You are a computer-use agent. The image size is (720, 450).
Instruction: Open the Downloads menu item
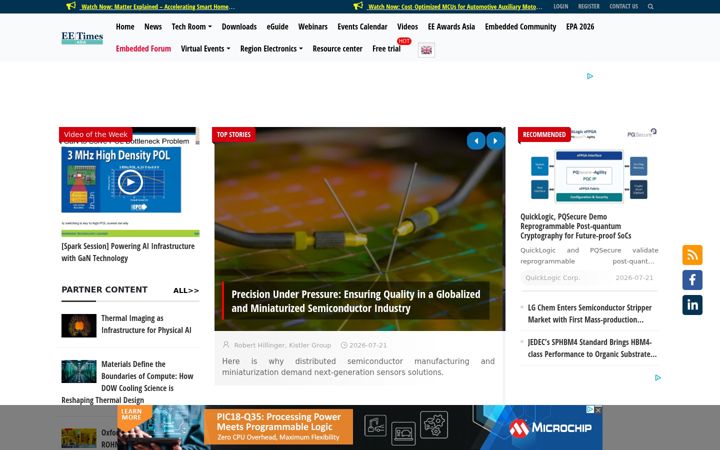[239, 27]
